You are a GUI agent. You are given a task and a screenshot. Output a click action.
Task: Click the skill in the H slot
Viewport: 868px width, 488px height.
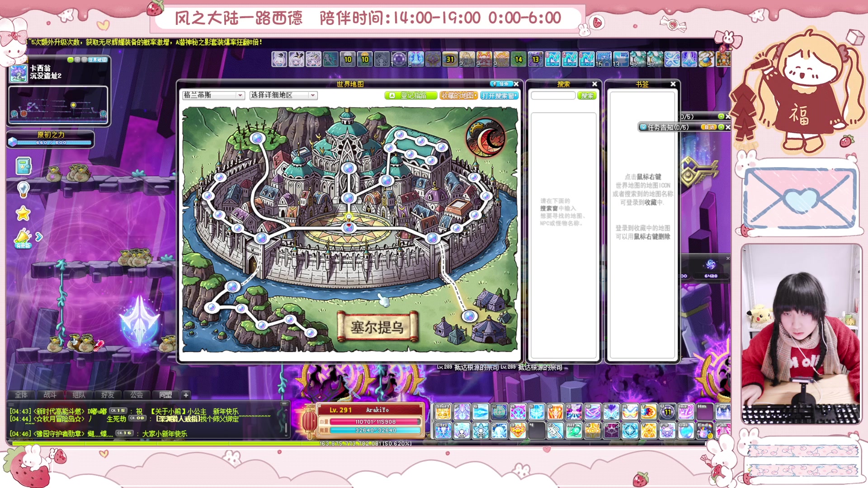point(499,412)
